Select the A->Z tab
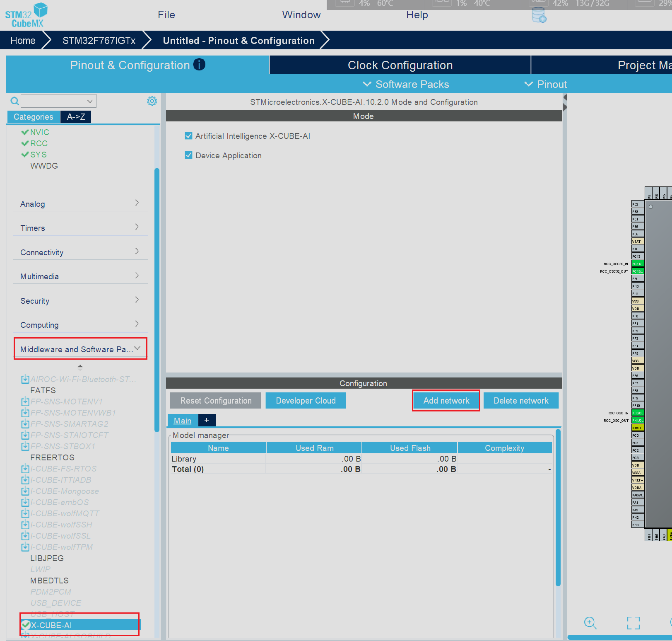 [x=76, y=117]
